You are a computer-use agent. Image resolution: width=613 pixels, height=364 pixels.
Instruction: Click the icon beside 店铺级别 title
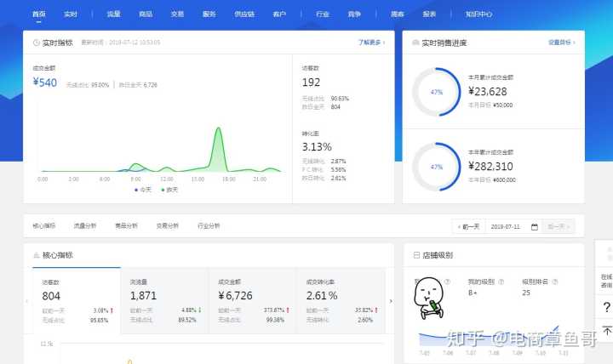click(x=415, y=255)
